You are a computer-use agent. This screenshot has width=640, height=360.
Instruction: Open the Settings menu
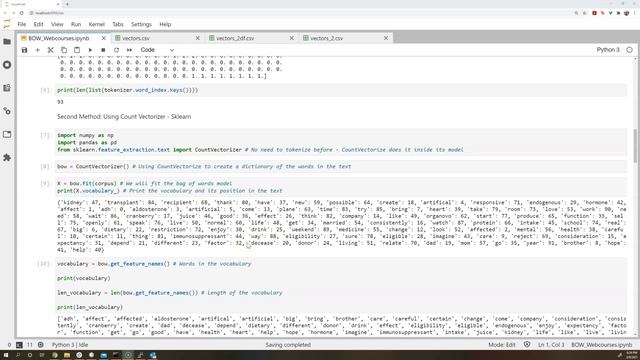[141, 24]
